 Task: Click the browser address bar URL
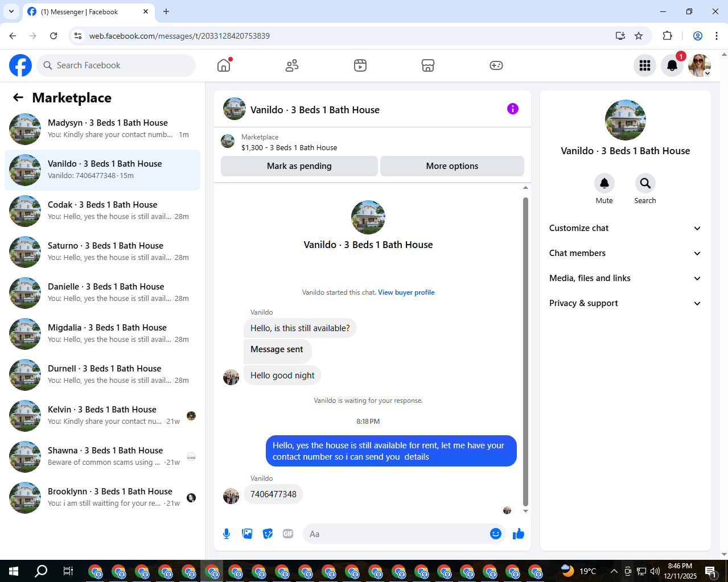179,36
